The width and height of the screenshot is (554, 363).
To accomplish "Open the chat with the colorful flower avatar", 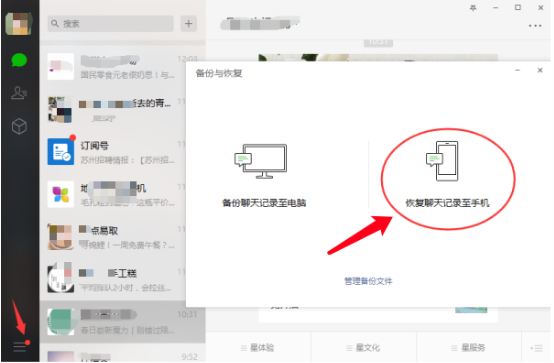I will point(122,195).
